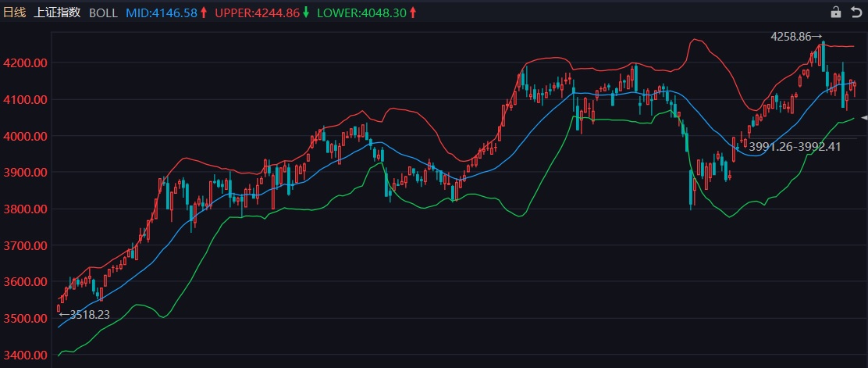
Task: Click the 4200.00 price axis label
Action: 24,63
